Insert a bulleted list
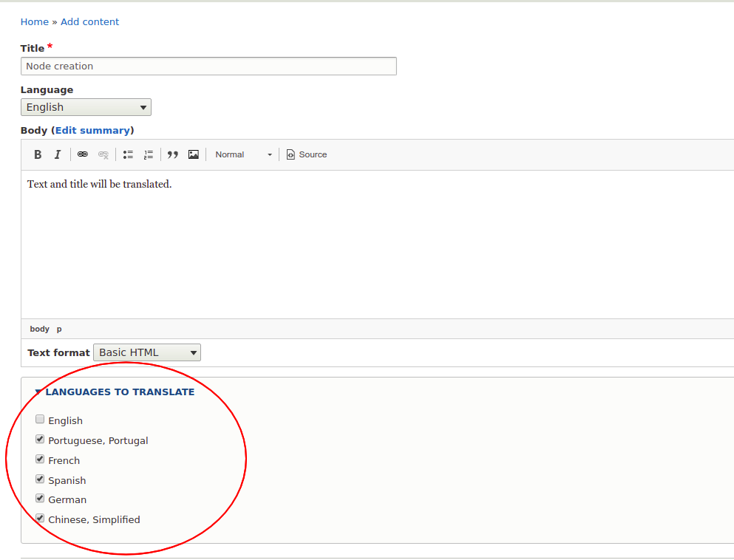734x560 pixels. [128, 154]
